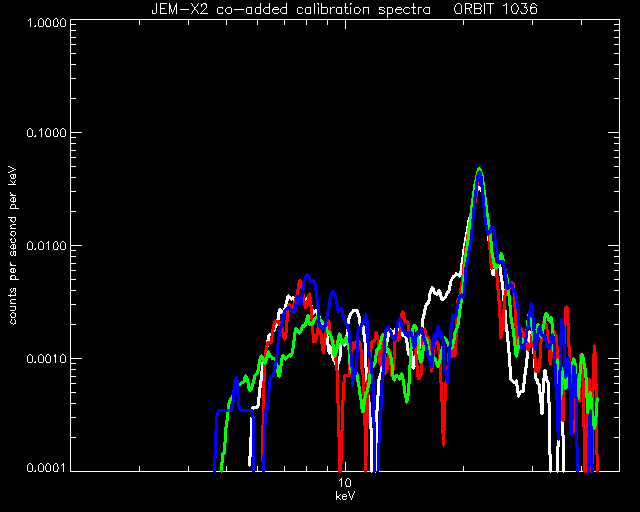This screenshot has width=640, height=512.
Task: Click the x-axis tick label '10'
Action: (x=345, y=483)
